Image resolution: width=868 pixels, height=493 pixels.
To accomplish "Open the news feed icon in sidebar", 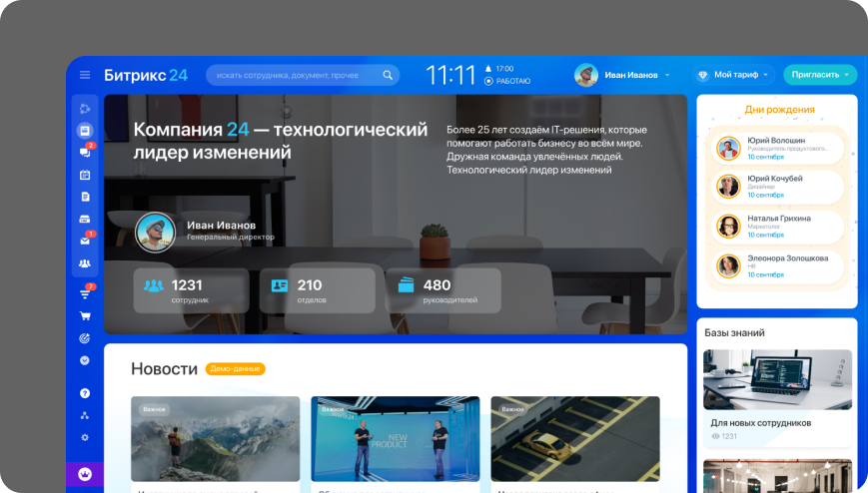I will [85, 131].
